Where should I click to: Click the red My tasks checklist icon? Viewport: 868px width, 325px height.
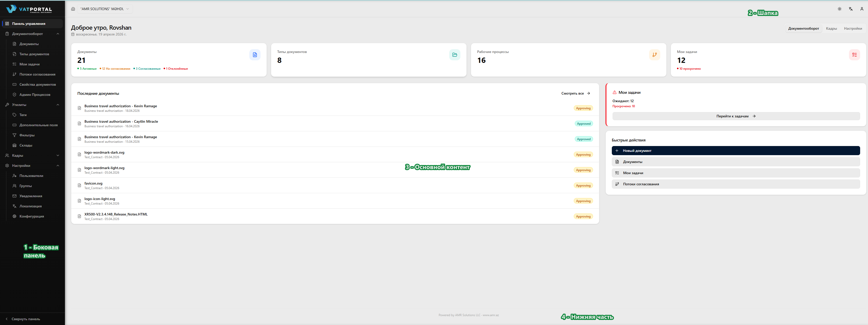(854, 55)
